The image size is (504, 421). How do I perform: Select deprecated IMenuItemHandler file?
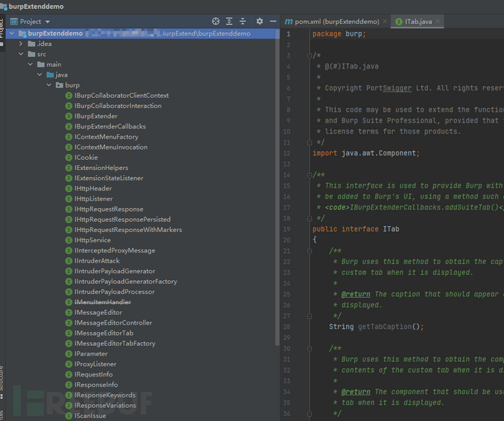click(x=102, y=302)
